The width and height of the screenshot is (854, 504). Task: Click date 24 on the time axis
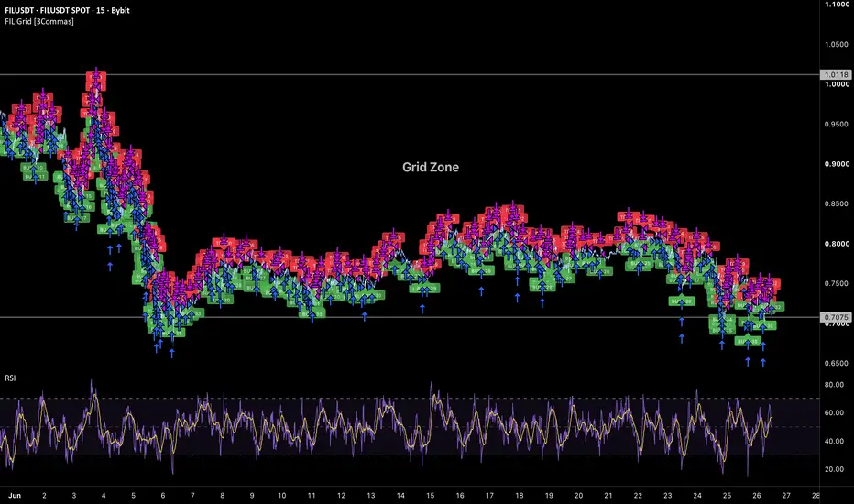pyautogui.click(x=697, y=495)
